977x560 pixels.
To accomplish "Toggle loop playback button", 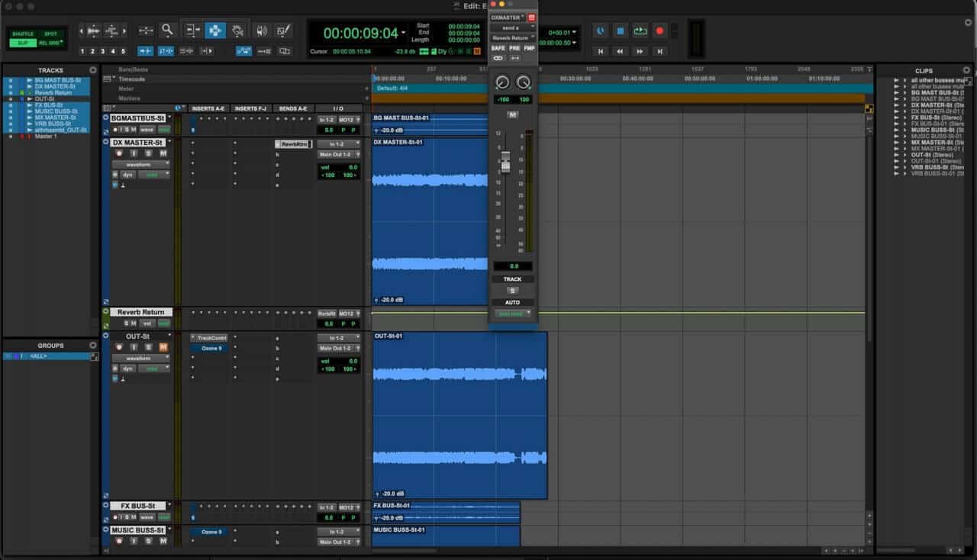I will [x=640, y=31].
